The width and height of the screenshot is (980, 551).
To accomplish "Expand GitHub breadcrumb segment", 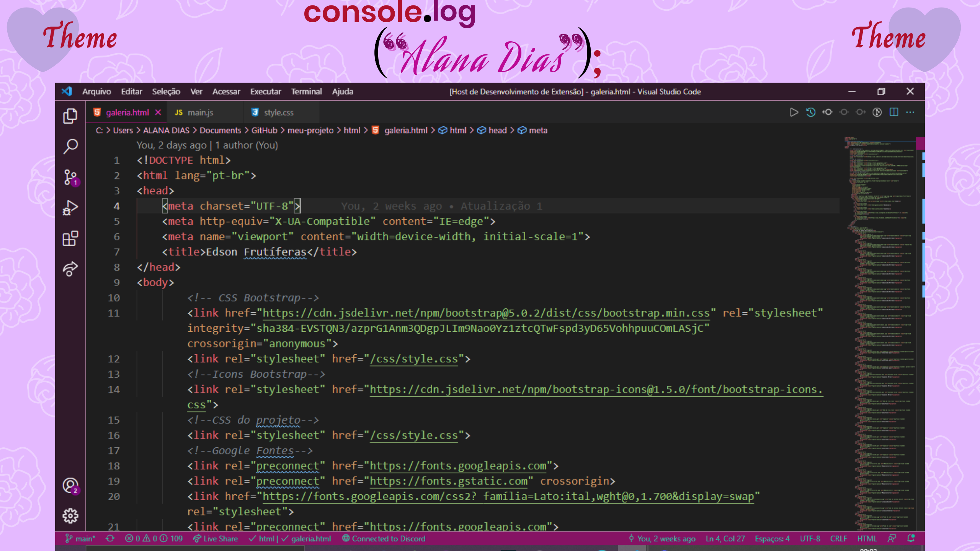I will click(x=264, y=130).
